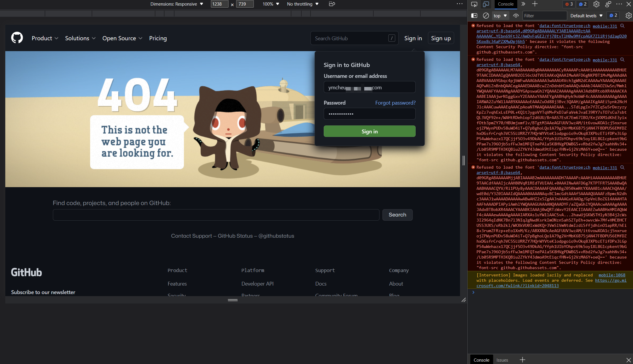Viewport: 633px width, 364px height.
Task: Open DevTools feedback/customize icon
Action: [608, 4]
